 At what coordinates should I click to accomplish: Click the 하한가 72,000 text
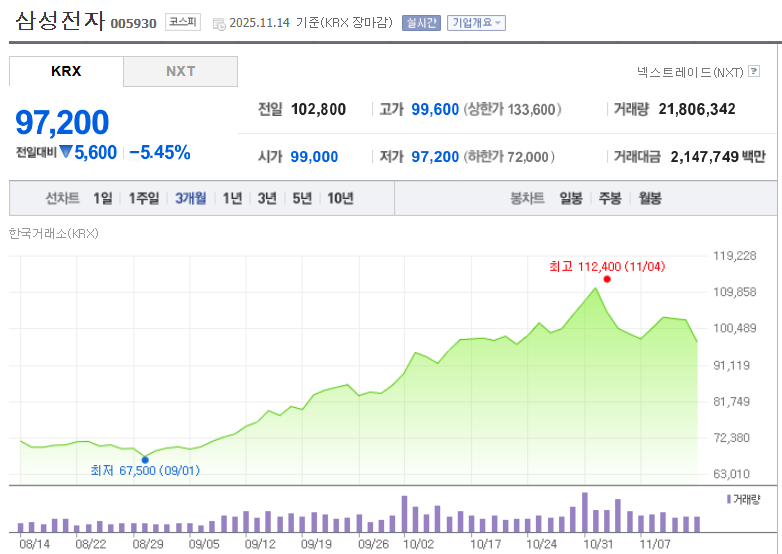coord(509,157)
